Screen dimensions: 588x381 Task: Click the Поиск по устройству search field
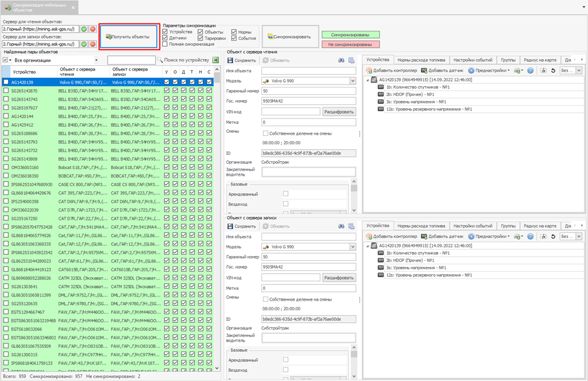[x=132, y=60]
